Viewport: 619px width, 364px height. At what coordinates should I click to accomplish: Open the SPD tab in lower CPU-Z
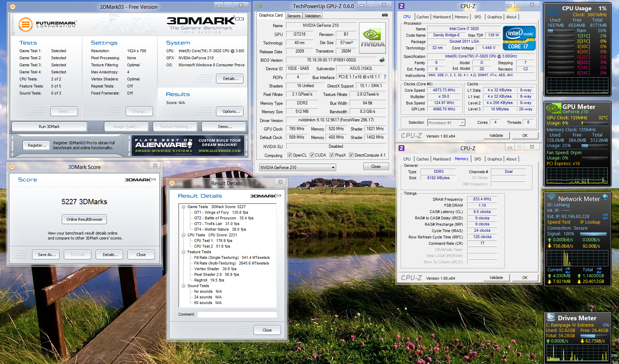(477, 159)
